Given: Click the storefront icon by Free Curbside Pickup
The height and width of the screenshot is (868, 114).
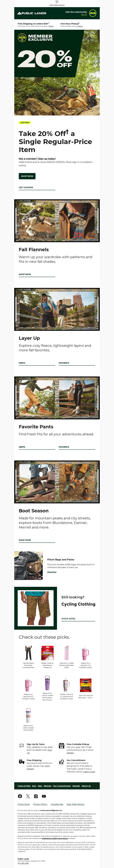Looking at the screenshot, I should [62, 746].
